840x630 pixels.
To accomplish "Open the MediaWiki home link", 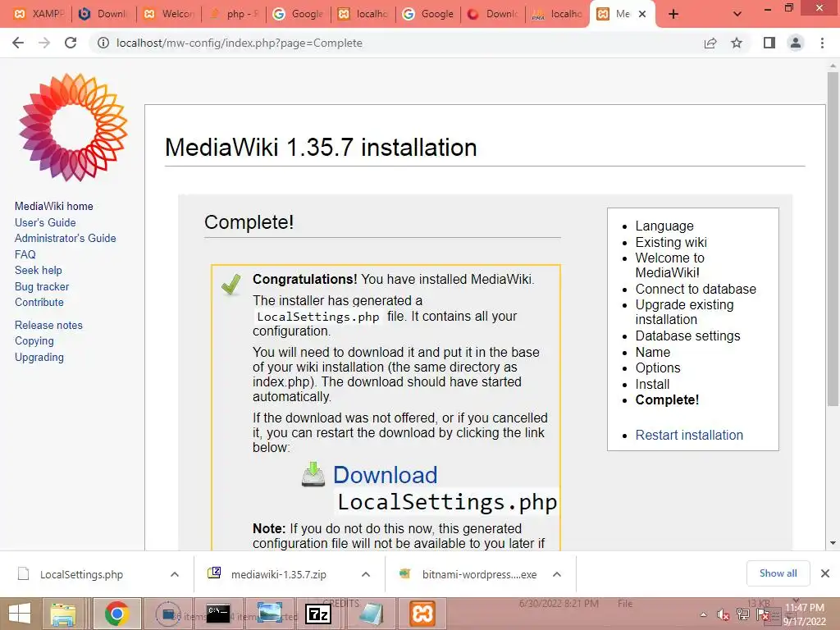I will coord(53,206).
